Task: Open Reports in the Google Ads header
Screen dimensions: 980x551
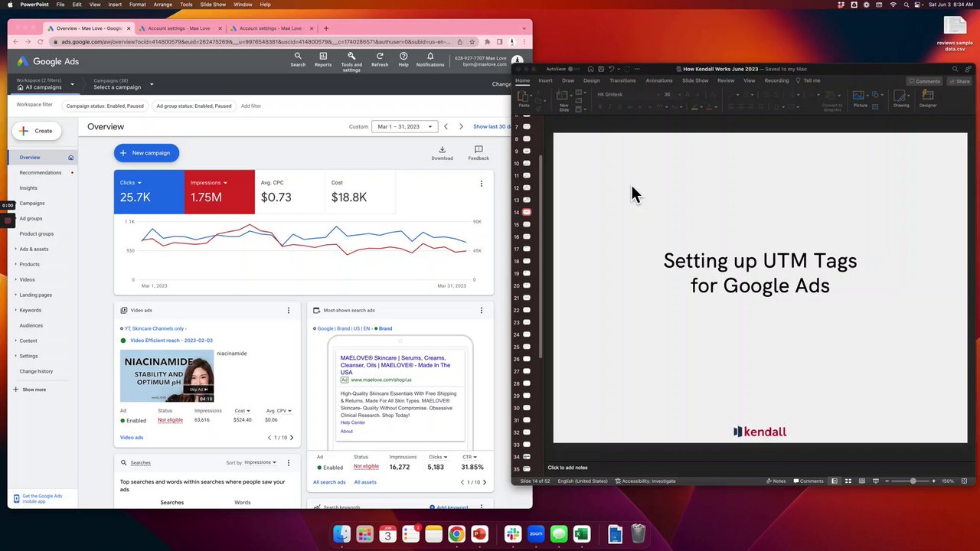Action: 323,60
